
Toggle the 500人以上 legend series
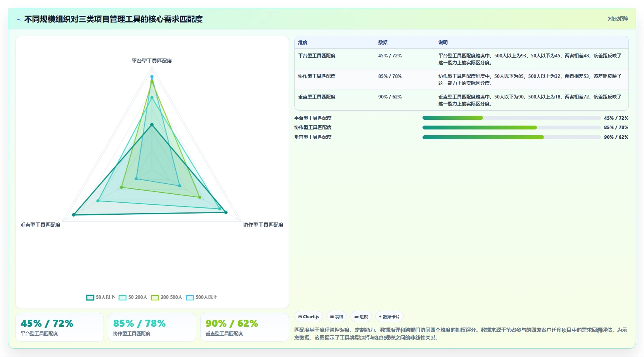[x=202, y=297]
